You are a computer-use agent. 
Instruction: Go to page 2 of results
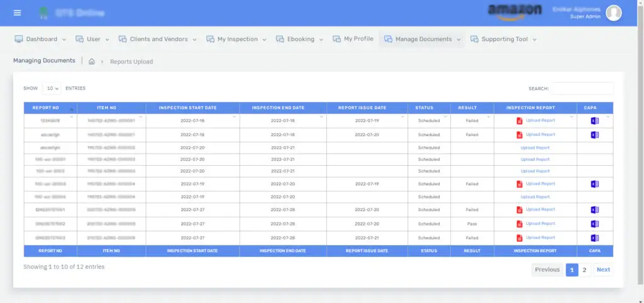point(584,270)
